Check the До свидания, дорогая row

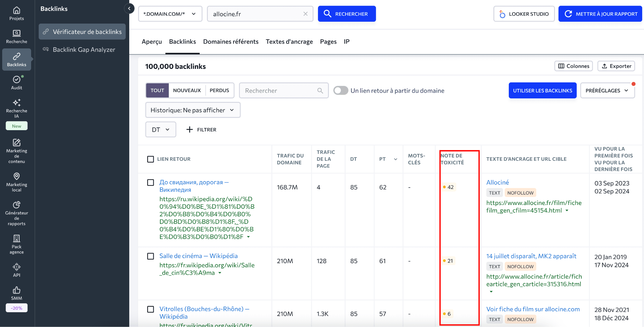point(151,182)
